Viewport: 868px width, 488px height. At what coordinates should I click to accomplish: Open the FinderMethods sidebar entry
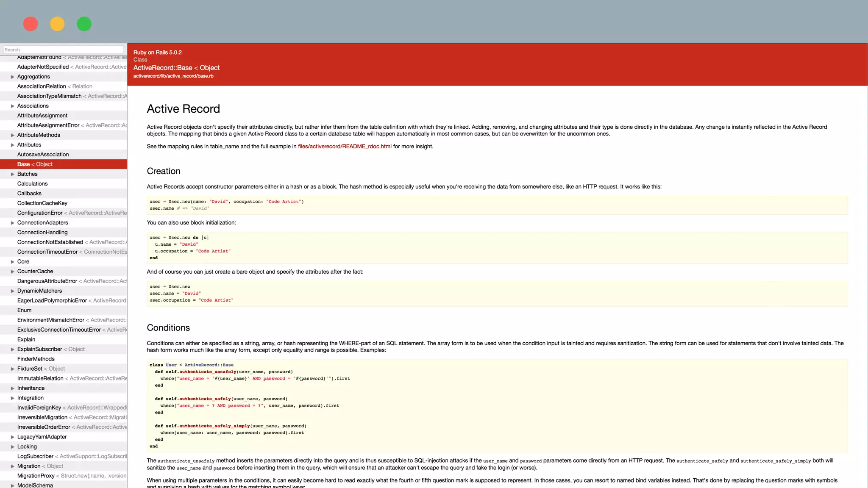[36, 359]
